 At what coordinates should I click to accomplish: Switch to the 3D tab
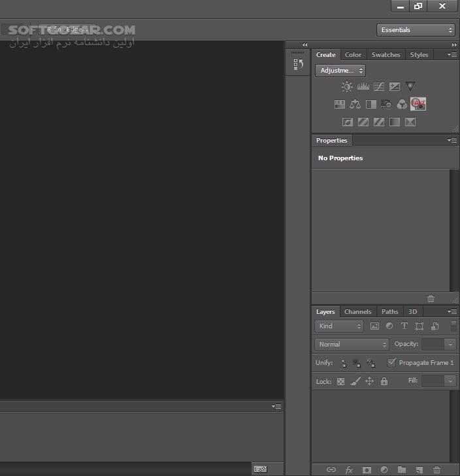tap(412, 312)
